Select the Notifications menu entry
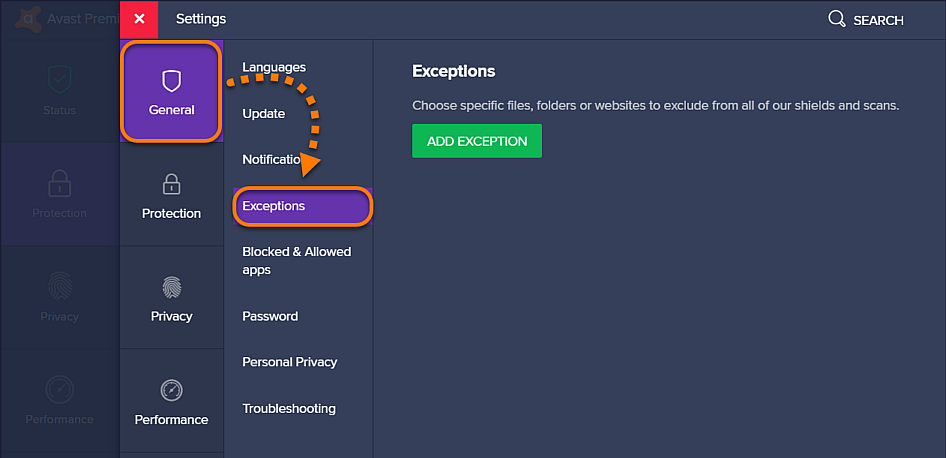The width and height of the screenshot is (946, 458). pos(271,159)
